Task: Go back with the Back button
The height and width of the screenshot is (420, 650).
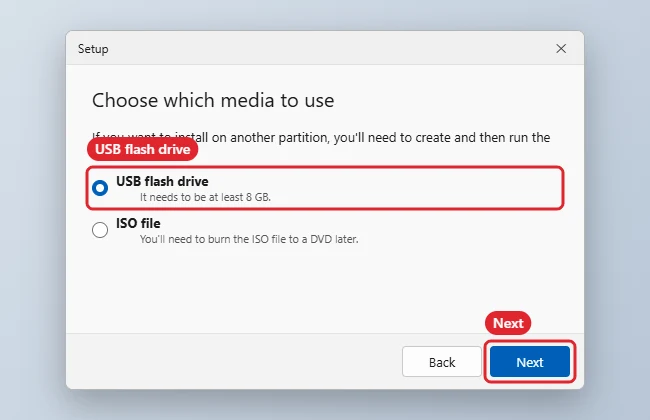Action: click(x=441, y=362)
